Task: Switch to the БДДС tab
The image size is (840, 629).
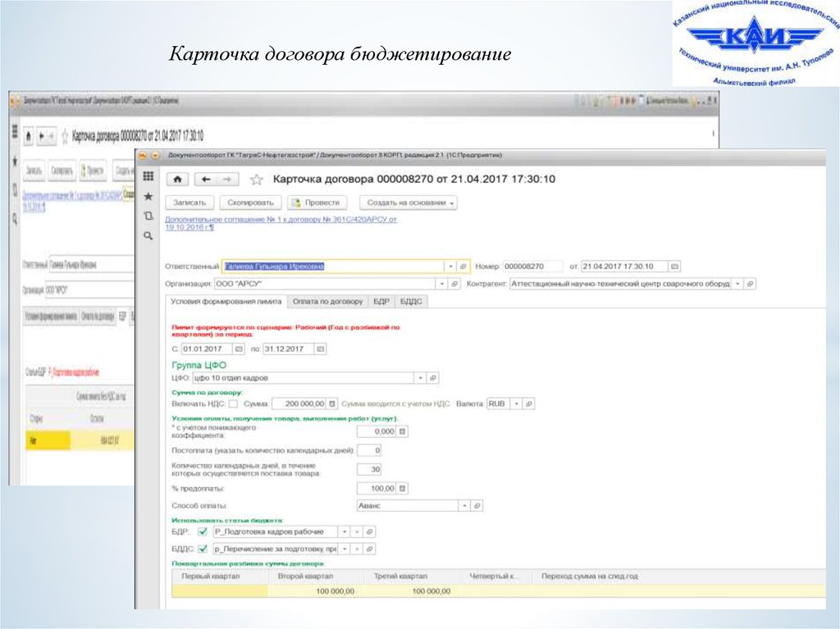Action: [x=410, y=302]
